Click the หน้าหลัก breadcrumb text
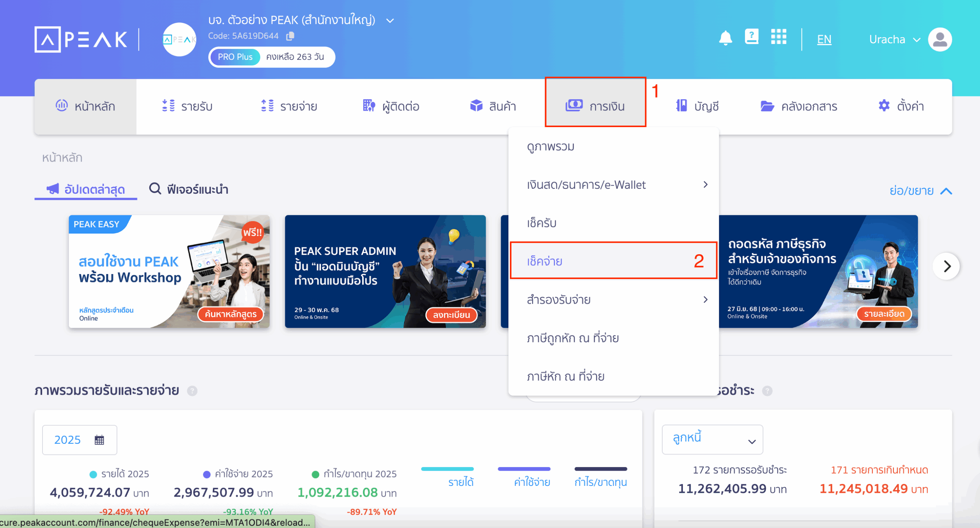980x528 pixels. click(62, 158)
